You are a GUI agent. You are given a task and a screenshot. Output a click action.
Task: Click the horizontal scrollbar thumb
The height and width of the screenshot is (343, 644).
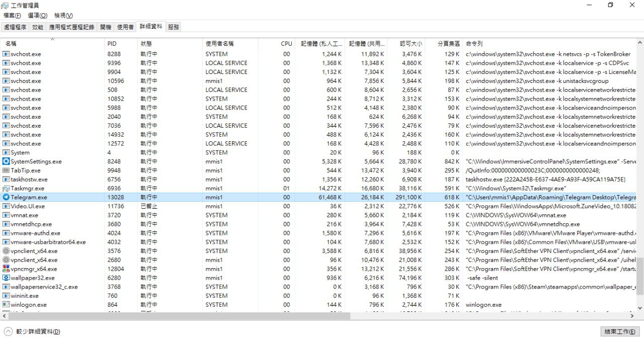click(x=176, y=316)
